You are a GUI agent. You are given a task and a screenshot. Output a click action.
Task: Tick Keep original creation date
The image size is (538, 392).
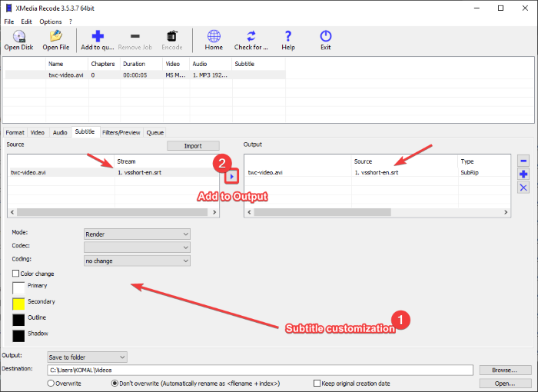pyautogui.click(x=317, y=383)
